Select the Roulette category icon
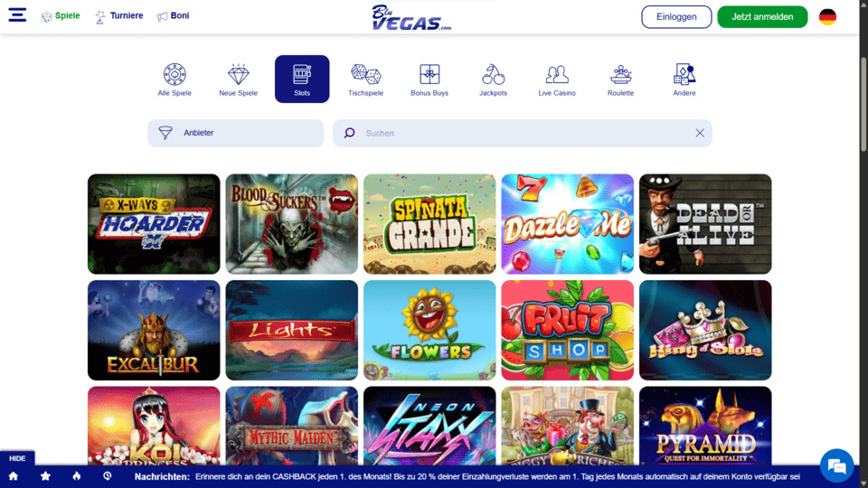Screen dimensions: 868x488 point(620,74)
